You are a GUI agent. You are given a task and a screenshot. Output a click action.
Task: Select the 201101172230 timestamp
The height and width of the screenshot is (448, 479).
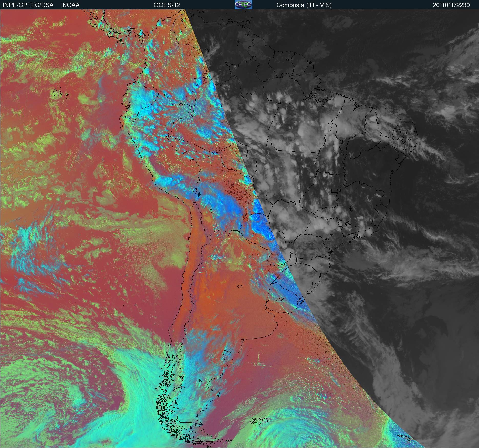451,5
